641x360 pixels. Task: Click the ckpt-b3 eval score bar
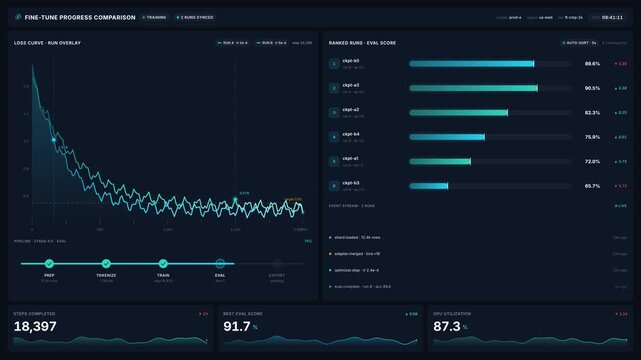pyautogui.click(x=490, y=186)
